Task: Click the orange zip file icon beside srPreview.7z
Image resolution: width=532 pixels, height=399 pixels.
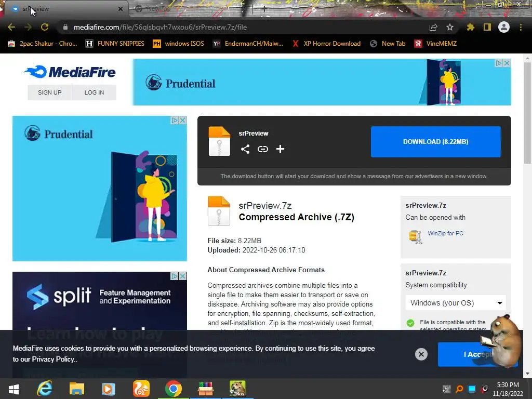Action: point(219,211)
